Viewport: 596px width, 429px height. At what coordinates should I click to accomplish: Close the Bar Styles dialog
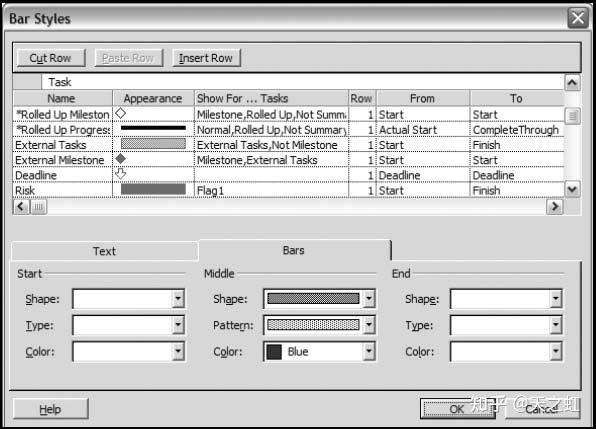578,18
